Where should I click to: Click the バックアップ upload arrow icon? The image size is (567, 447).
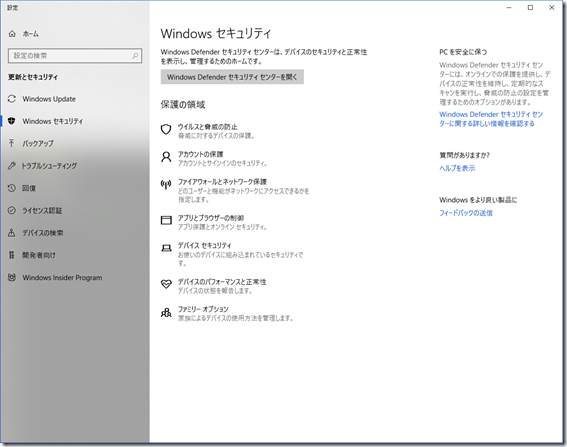[12, 143]
